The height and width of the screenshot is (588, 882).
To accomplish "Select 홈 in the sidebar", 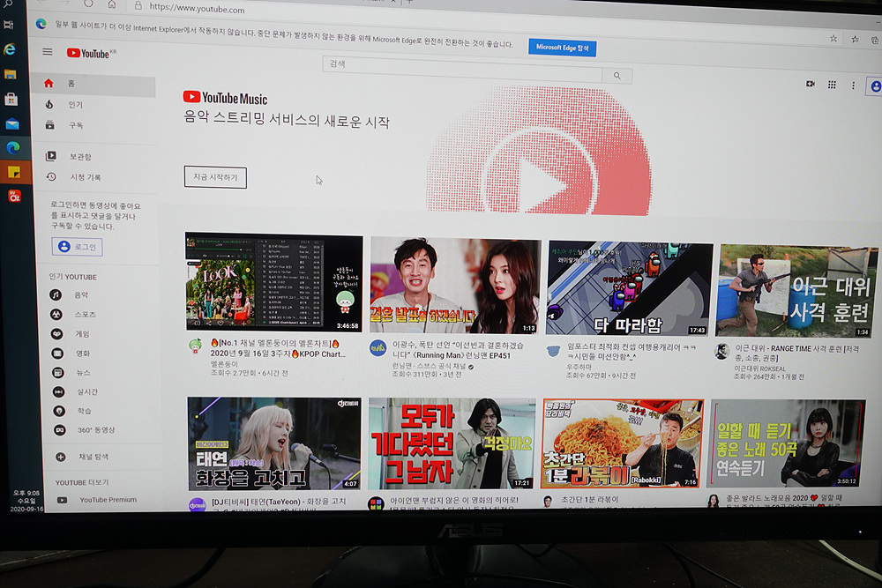I will pos(93,84).
